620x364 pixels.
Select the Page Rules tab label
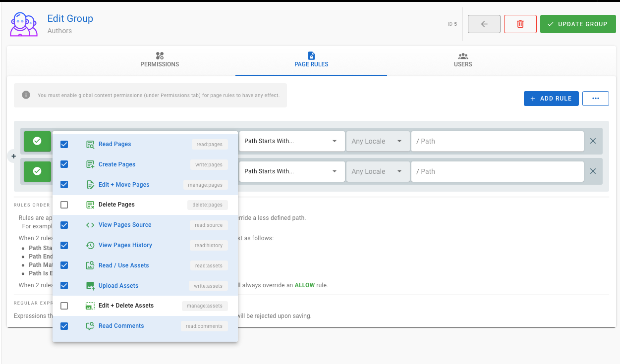[x=311, y=64]
